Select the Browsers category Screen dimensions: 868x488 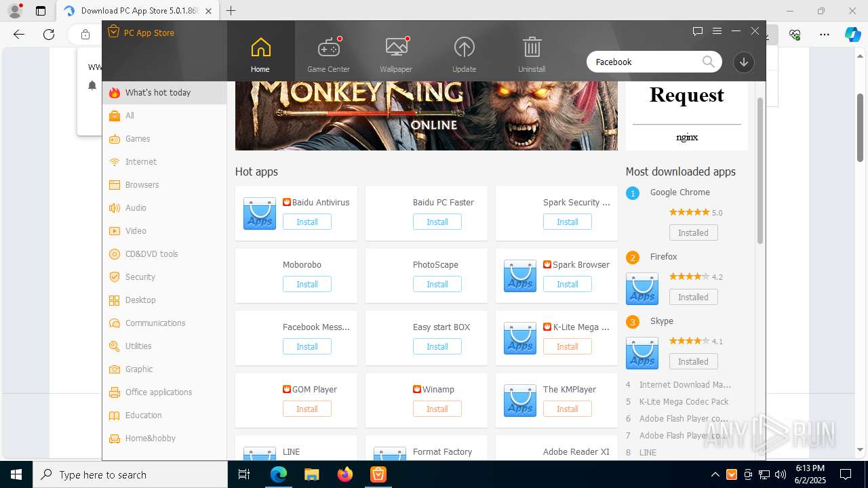tap(165, 185)
